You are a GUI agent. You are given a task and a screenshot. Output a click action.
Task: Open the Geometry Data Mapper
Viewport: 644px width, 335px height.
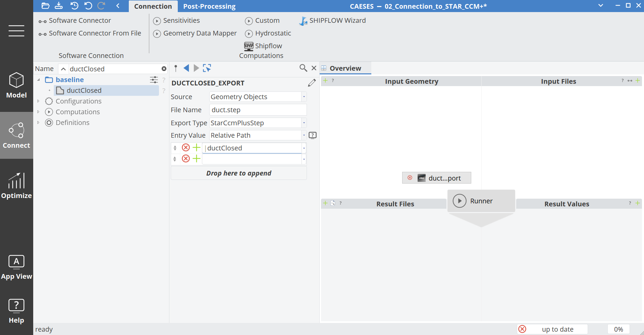(x=195, y=33)
